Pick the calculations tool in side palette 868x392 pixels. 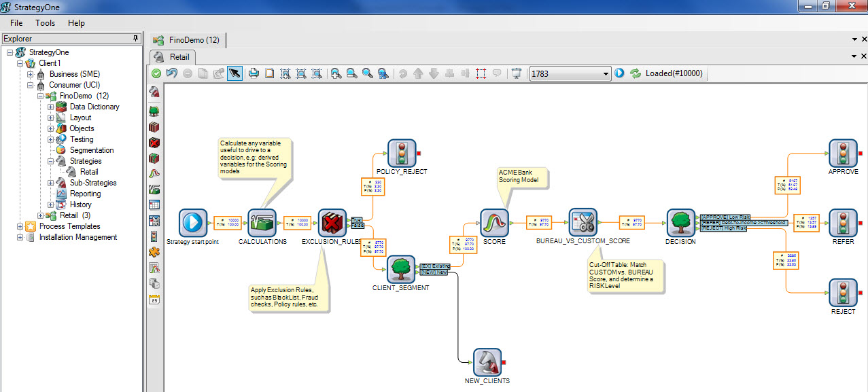point(154,190)
